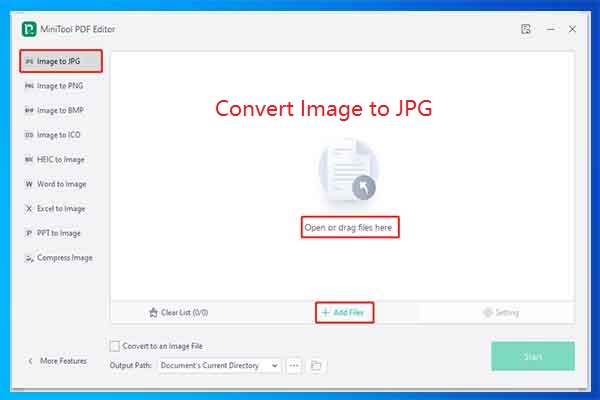Open Compress Image tool
This screenshot has height=400, width=600.
[61, 258]
